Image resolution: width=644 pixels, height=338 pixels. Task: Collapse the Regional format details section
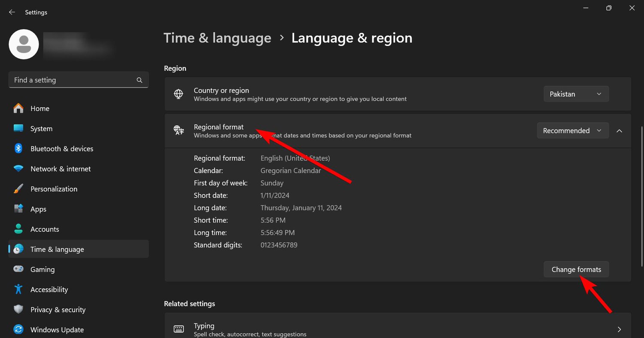pos(619,131)
